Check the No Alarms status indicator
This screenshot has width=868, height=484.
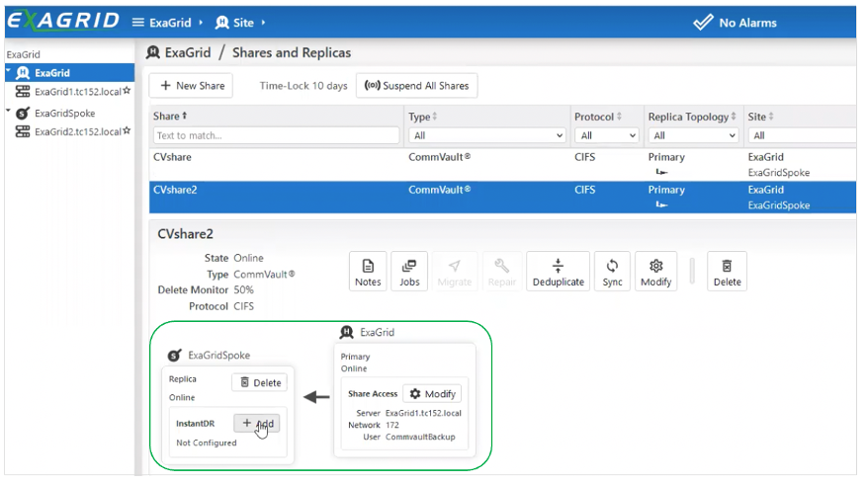pos(736,23)
